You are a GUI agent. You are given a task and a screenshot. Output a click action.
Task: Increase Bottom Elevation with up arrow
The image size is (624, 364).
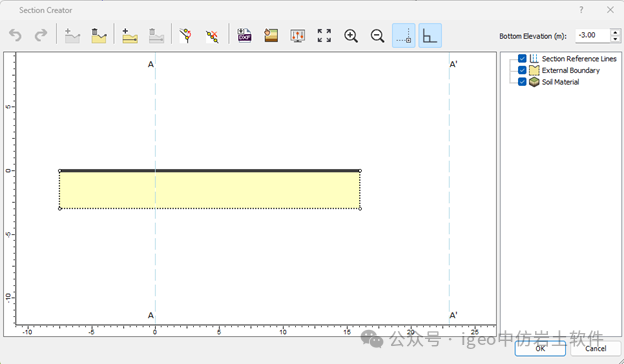(615, 32)
